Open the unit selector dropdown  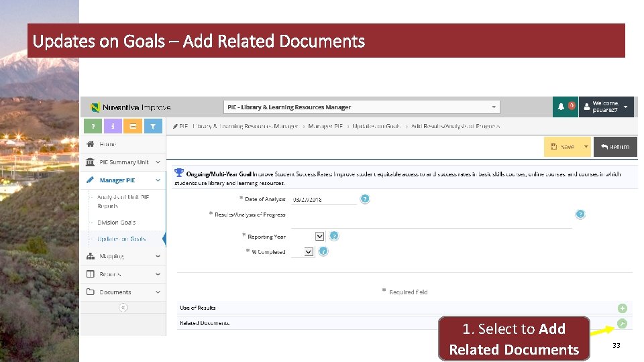tap(362, 107)
